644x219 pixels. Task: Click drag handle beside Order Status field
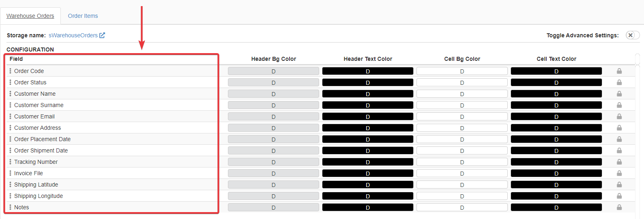(x=10, y=82)
